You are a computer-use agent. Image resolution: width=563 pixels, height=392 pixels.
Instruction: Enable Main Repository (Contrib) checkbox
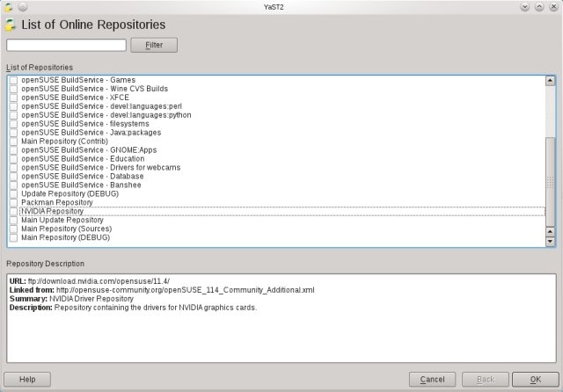click(13, 142)
